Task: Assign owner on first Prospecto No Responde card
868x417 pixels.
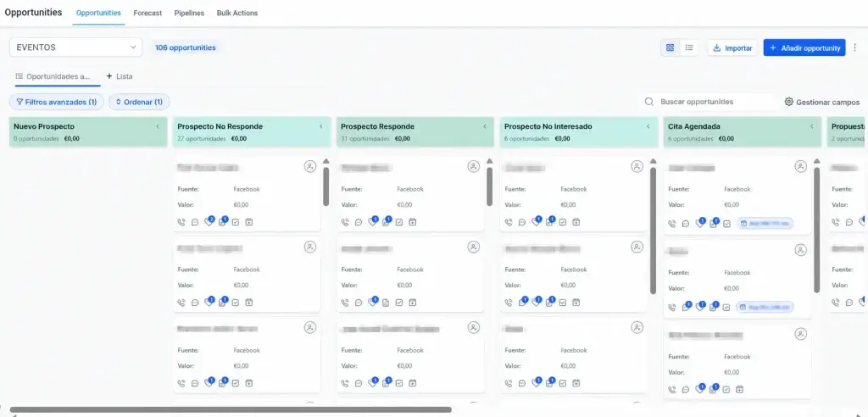Action: (310, 166)
